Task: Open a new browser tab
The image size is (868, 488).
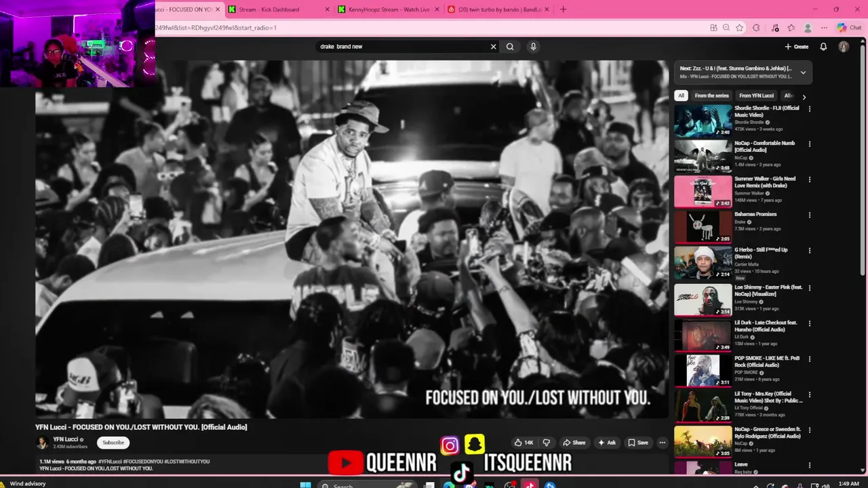Action: (563, 9)
